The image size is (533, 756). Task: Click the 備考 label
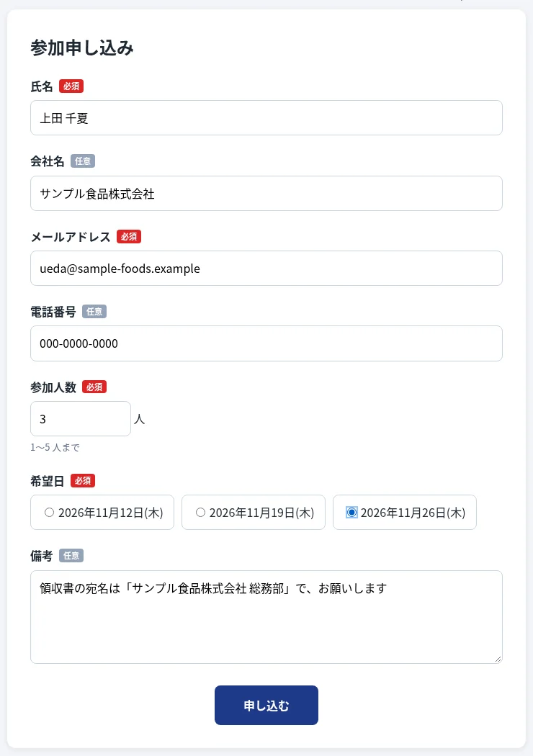pyautogui.click(x=42, y=556)
